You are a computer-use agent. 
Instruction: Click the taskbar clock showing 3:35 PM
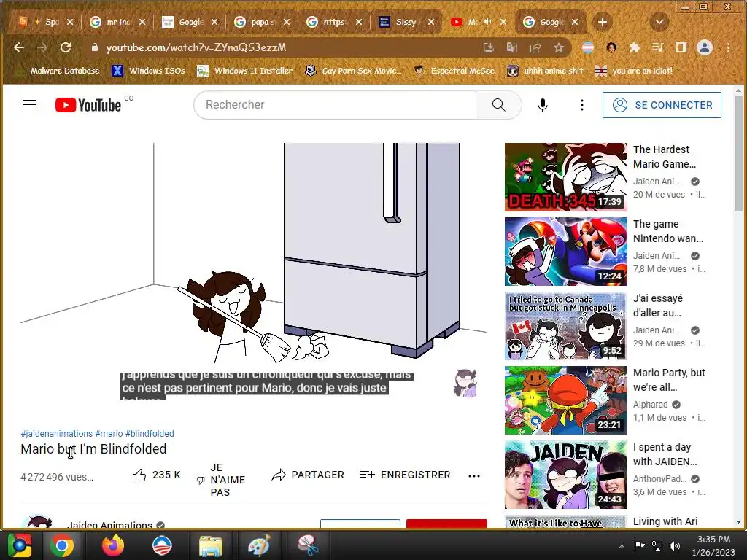[713, 546]
